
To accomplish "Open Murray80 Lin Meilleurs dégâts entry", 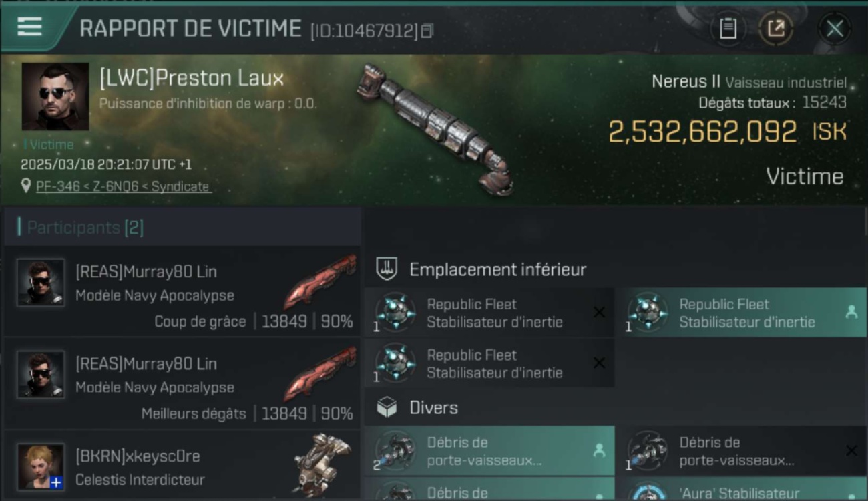I will tap(182, 383).
